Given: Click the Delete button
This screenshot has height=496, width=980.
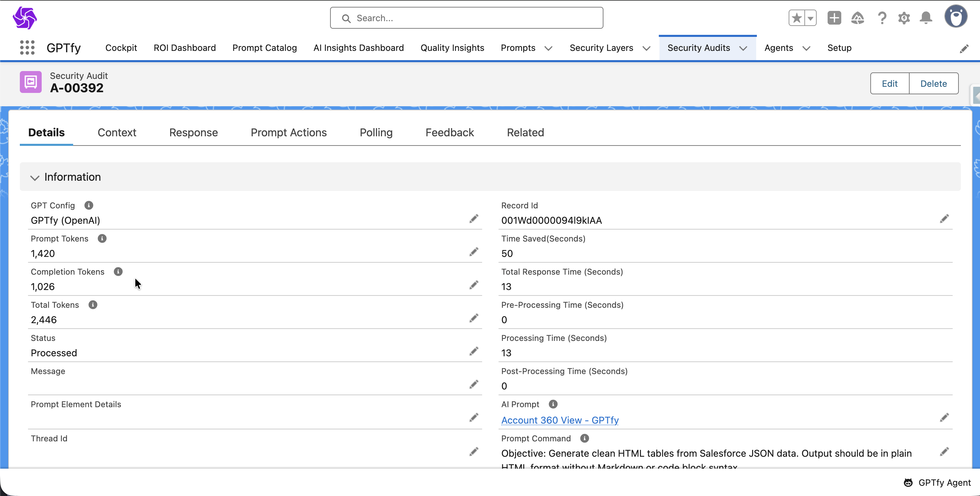Looking at the screenshot, I should (933, 83).
